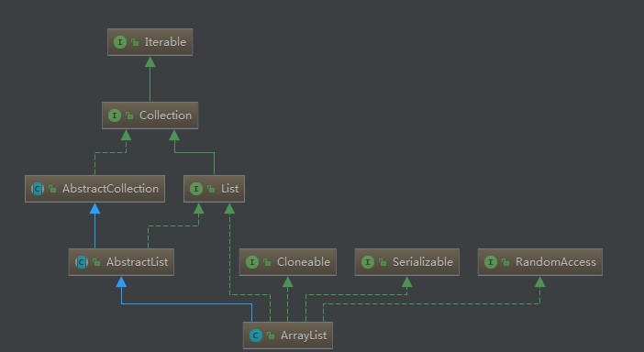The width and height of the screenshot is (644, 352).
Task: Click the abstract class icon on AbstractCollection
Action: click(38, 189)
